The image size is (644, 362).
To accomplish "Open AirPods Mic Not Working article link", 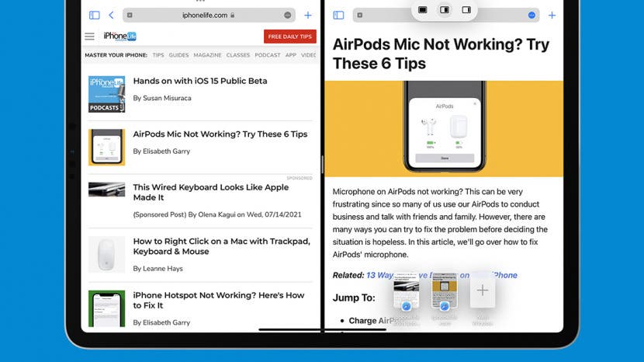I will pos(220,134).
